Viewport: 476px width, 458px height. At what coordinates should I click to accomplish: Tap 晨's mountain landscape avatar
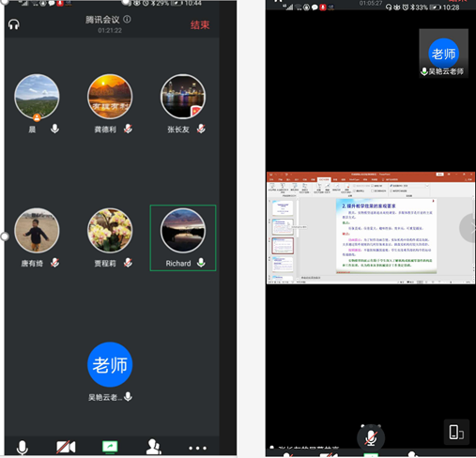[37, 97]
